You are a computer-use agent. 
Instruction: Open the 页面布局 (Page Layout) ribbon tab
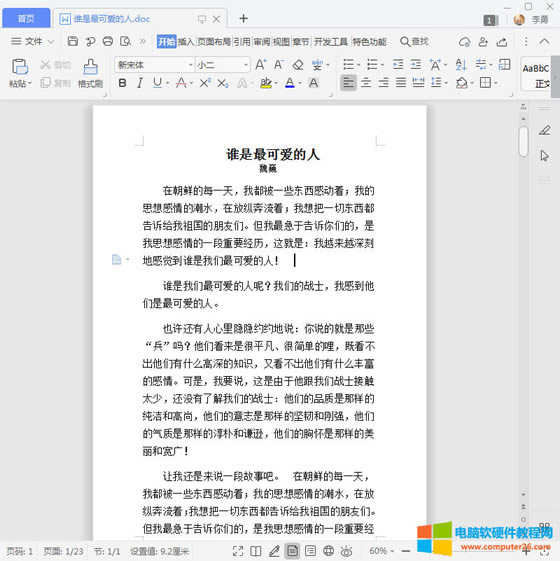point(214,42)
